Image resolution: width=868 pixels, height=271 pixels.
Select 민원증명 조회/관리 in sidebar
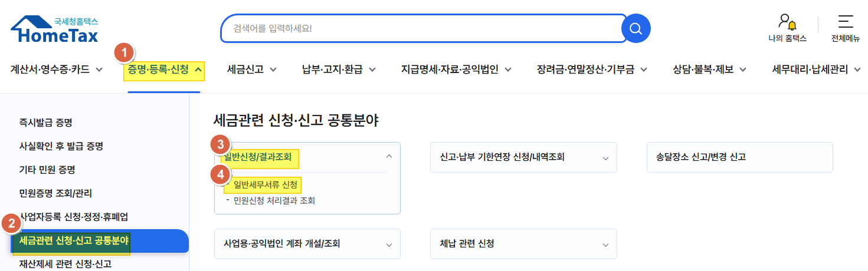click(55, 193)
